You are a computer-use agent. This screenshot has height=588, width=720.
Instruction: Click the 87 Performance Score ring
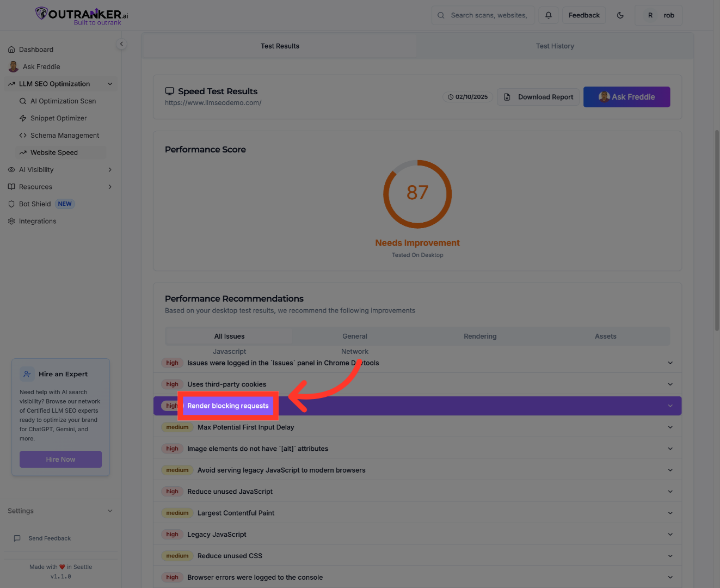(x=417, y=194)
